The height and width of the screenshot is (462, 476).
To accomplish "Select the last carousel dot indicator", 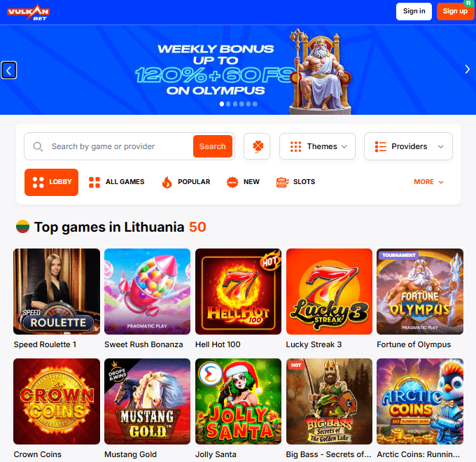I will click(x=255, y=104).
